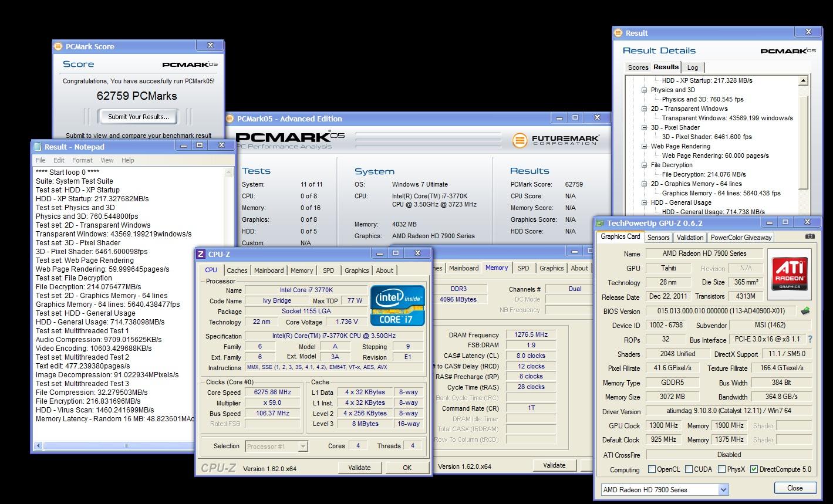Open the File menu in Notepad
This screenshot has height=504, width=833.
(41, 160)
